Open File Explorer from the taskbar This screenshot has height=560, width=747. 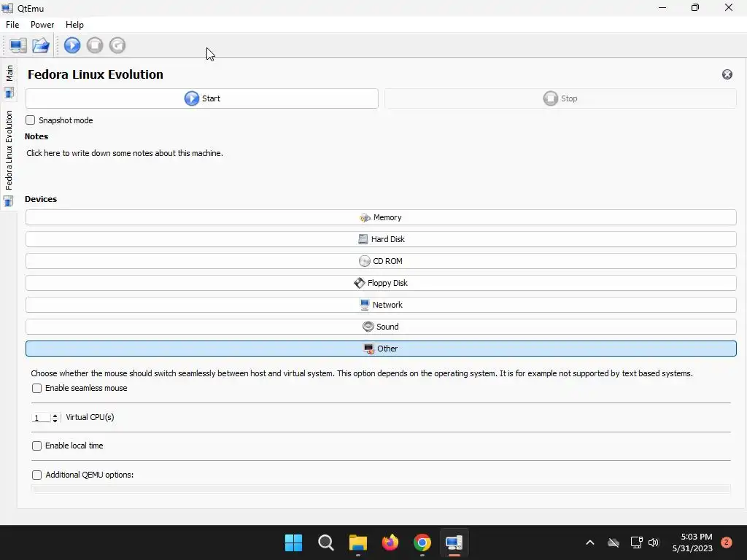coord(357,542)
